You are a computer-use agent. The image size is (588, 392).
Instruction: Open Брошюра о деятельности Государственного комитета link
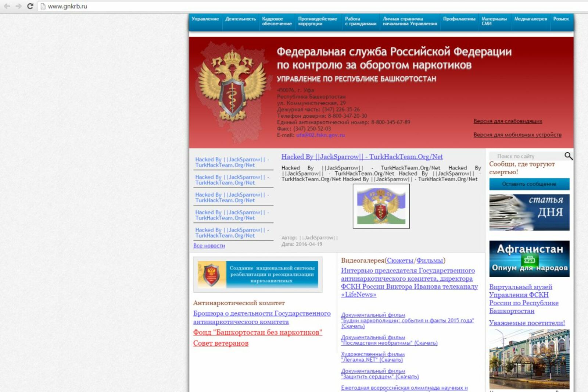[x=262, y=317]
